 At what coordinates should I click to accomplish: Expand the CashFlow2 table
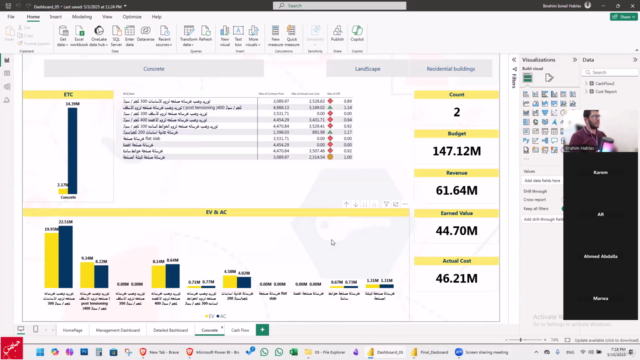[587, 83]
